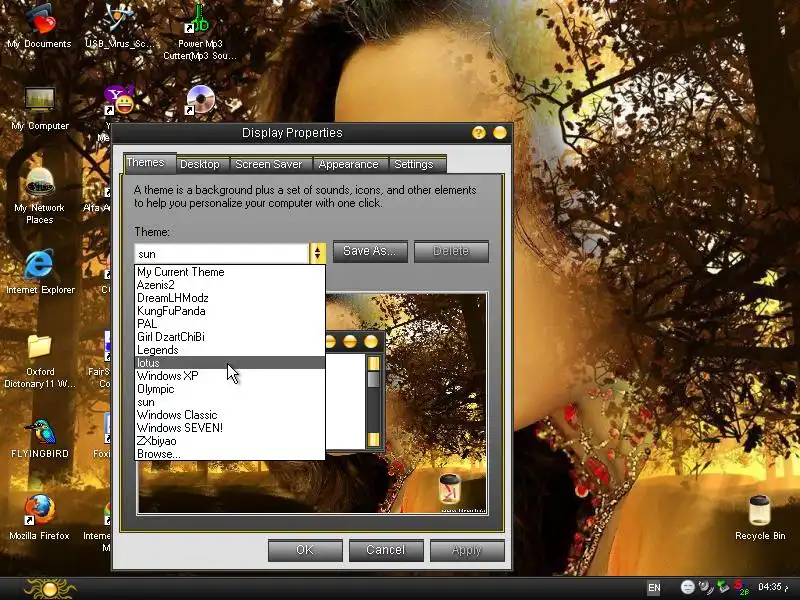Confirm with the OK button
The height and width of the screenshot is (600, 800).
point(305,550)
